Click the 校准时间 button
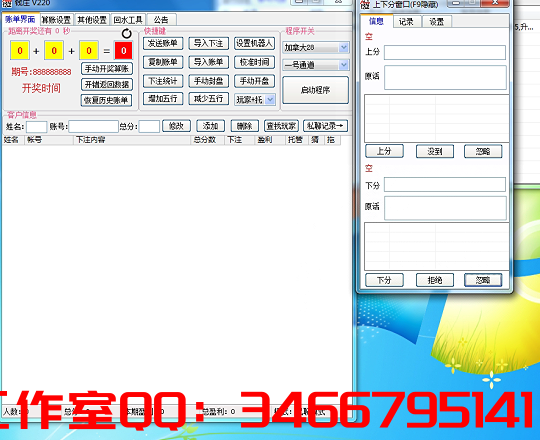The width and height of the screenshot is (540, 440). tap(254, 62)
